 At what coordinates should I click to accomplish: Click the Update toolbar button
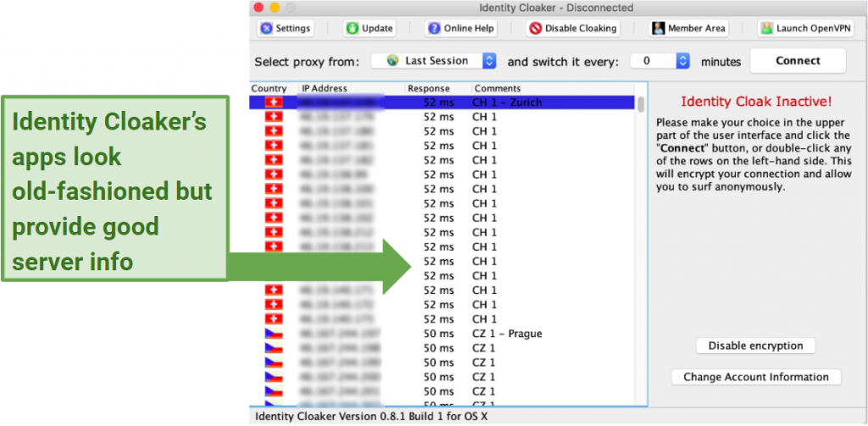(x=369, y=28)
